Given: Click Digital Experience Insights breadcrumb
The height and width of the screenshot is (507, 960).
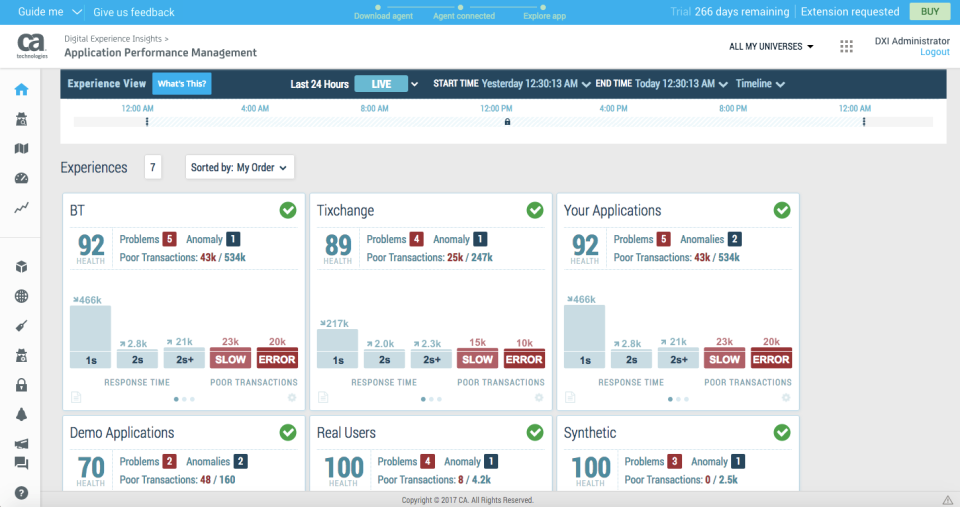Looking at the screenshot, I should 113,39.
